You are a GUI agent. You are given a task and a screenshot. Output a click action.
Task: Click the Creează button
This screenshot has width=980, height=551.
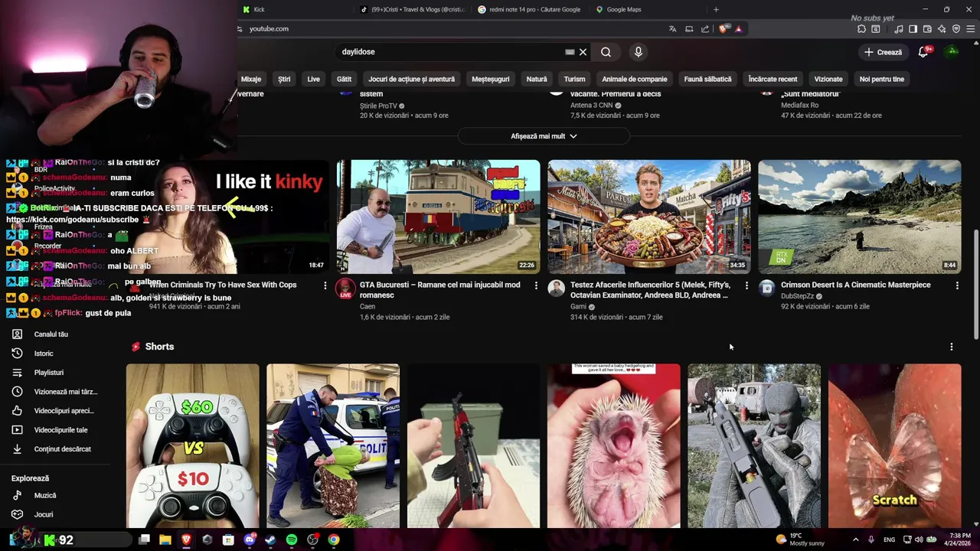point(883,52)
